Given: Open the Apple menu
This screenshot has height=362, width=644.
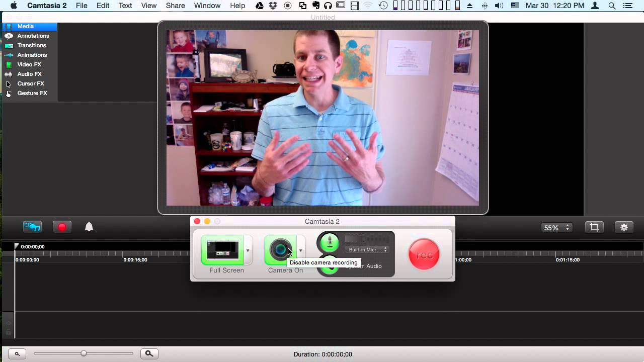Looking at the screenshot, I should pyautogui.click(x=13, y=6).
